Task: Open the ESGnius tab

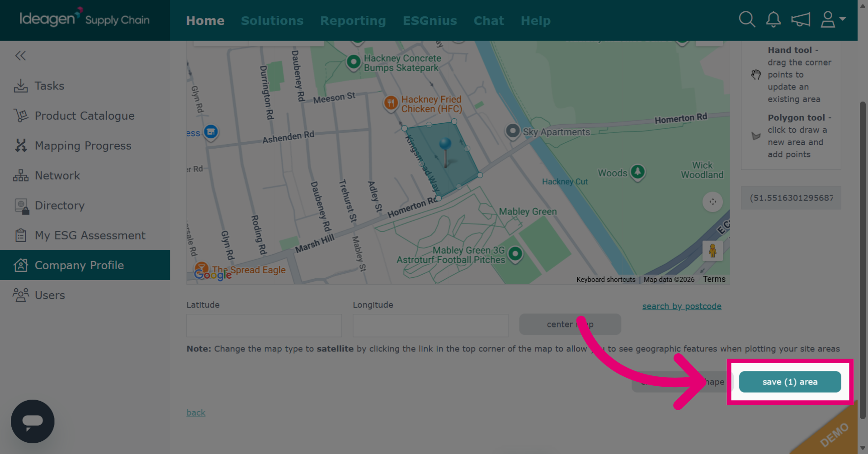Action: click(430, 21)
